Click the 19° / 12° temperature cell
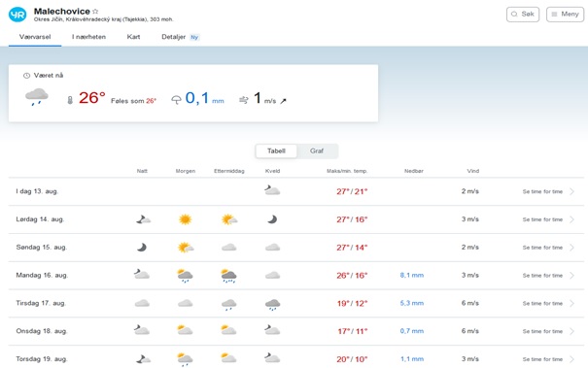Viewport: 588px width, 368px height. point(352,303)
